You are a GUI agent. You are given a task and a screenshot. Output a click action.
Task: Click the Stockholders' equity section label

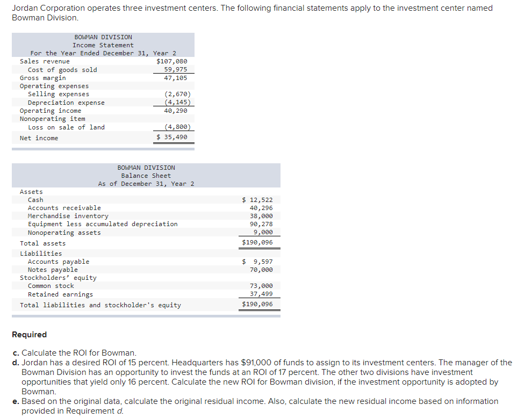tap(58, 278)
